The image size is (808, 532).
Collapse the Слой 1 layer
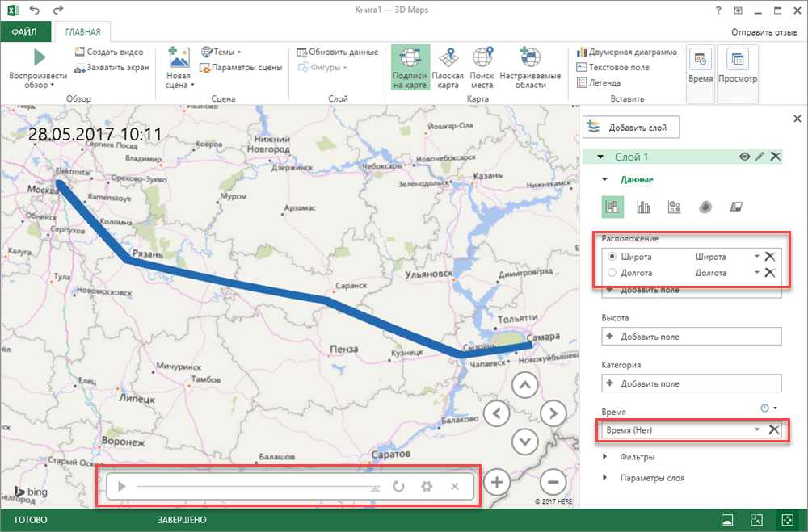(x=600, y=157)
